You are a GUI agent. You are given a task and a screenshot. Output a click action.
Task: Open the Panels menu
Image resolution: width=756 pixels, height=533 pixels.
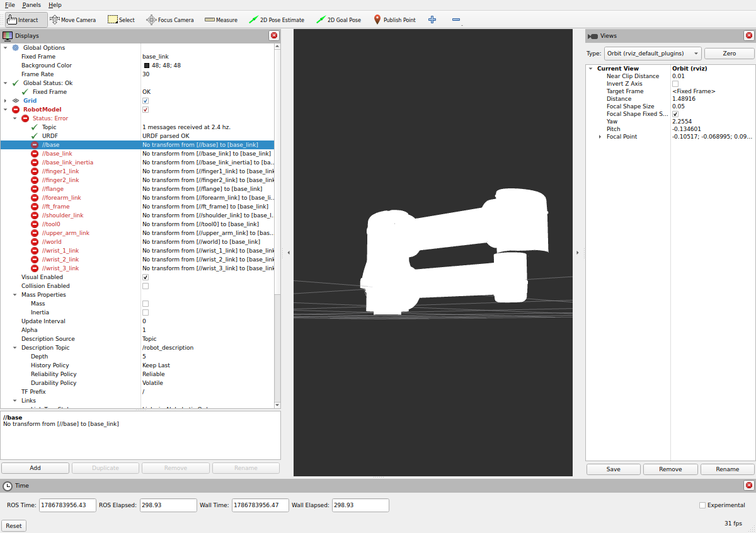pyautogui.click(x=31, y=5)
